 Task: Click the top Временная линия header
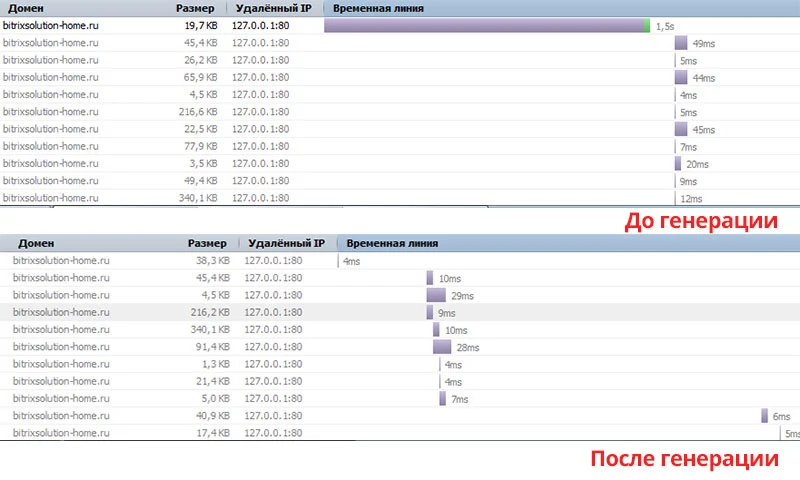(x=378, y=8)
